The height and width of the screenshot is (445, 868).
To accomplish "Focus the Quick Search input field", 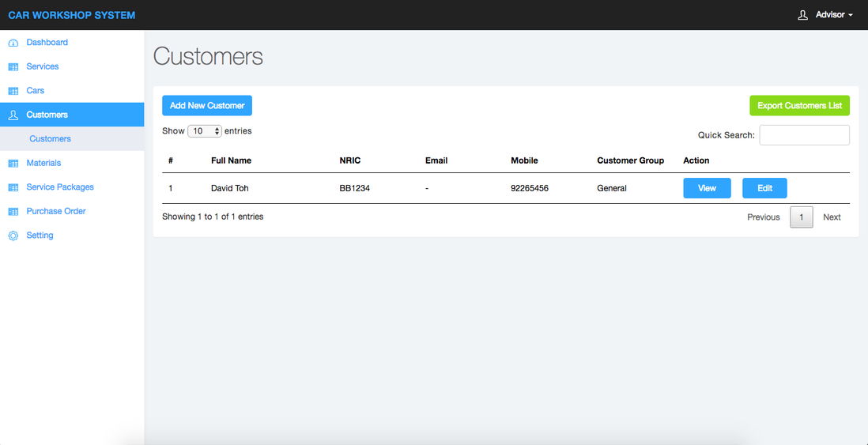I will [x=804, y=135].
